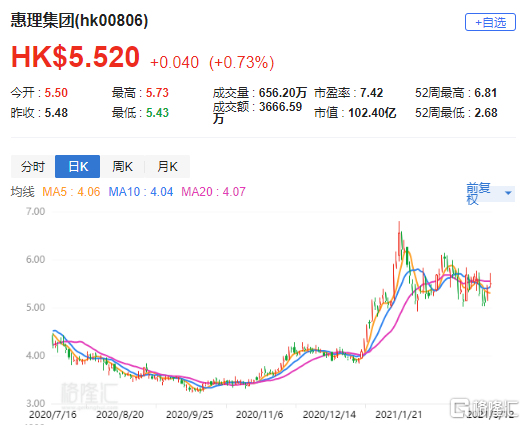Open the 月K monthly chart tab
Screen dimensions: 525x425
point(167,166)
